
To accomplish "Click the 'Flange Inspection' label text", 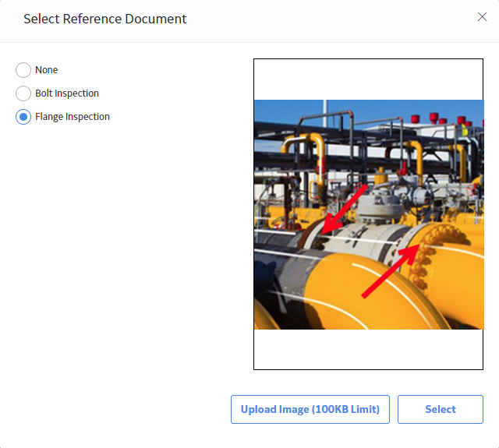I will tap(73, 117).
